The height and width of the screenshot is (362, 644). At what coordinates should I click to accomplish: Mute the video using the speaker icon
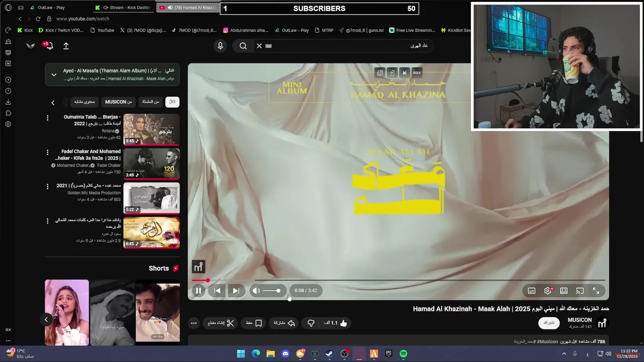[256, 291]
